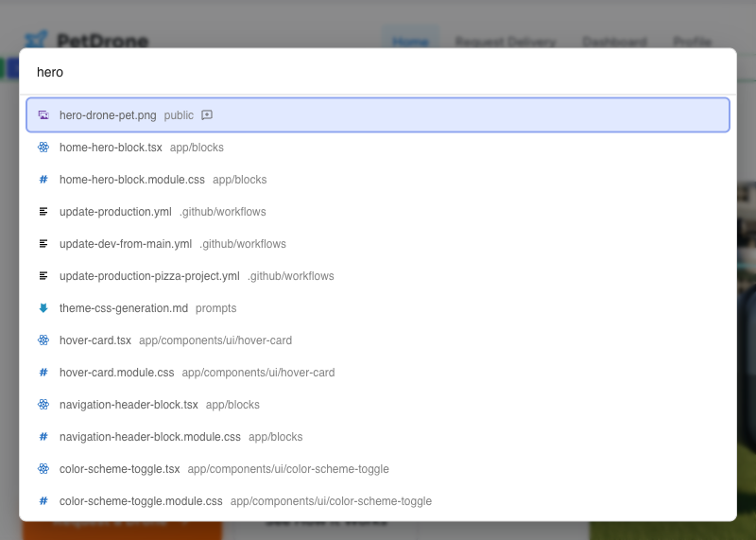
Task: Open color-scheme-toggle.tsx component file
Action: coord(119,469)
